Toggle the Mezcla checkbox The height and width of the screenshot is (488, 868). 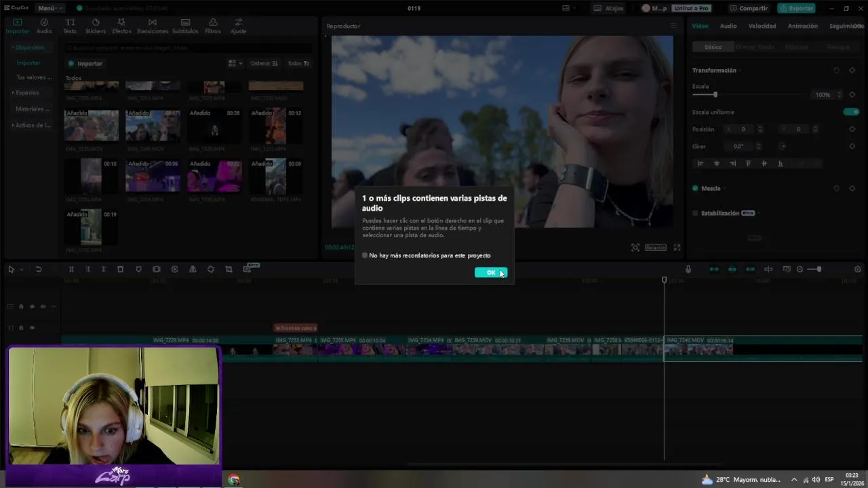(695, 188)
